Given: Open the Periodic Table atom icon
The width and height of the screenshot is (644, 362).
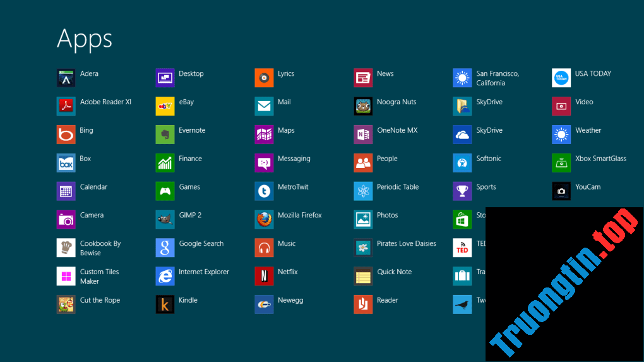Looking at the screenshot, I should pyautogui.click(x=363, y=191).
